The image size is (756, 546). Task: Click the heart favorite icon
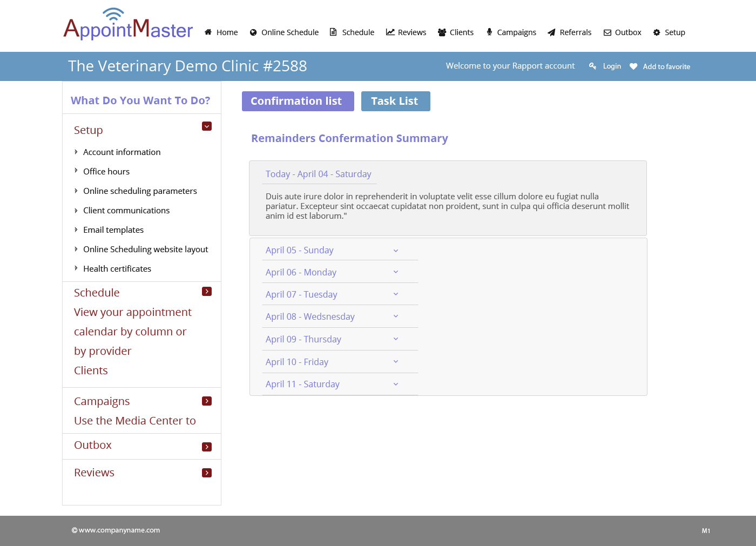633,66
